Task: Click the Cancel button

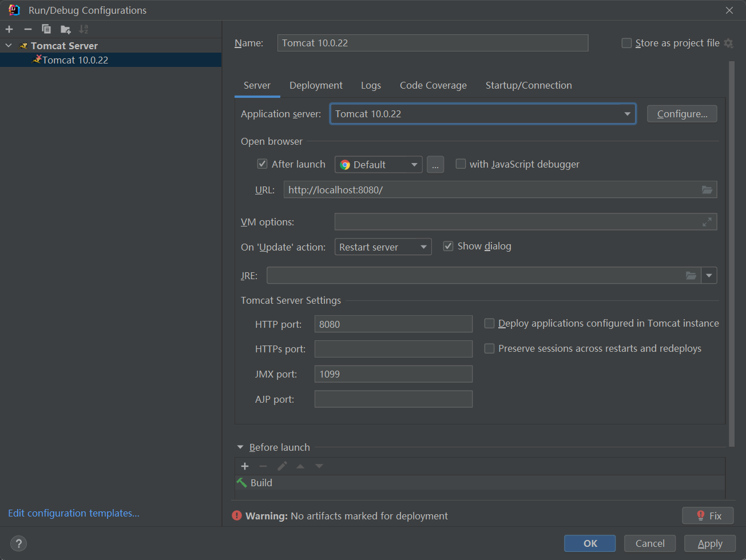Action: tap(650, 543)
